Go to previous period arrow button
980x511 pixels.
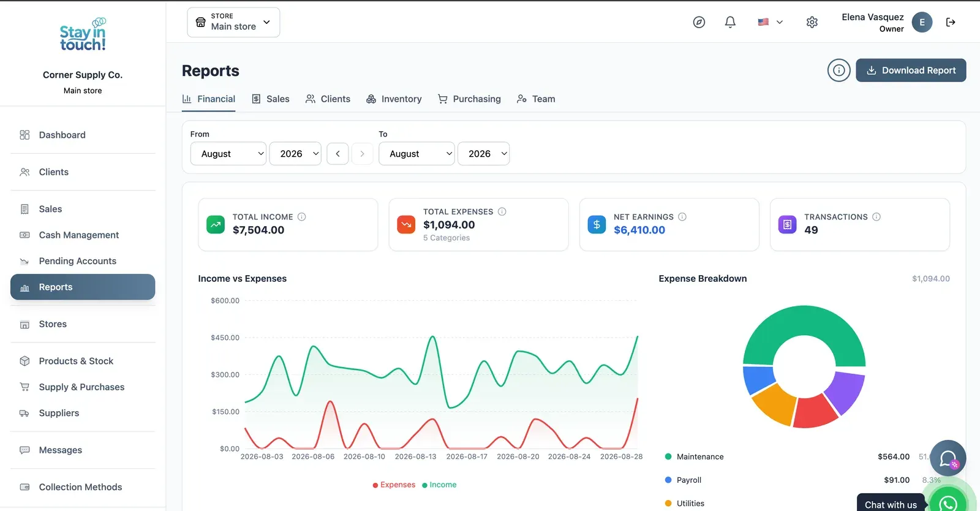(337, 154)
